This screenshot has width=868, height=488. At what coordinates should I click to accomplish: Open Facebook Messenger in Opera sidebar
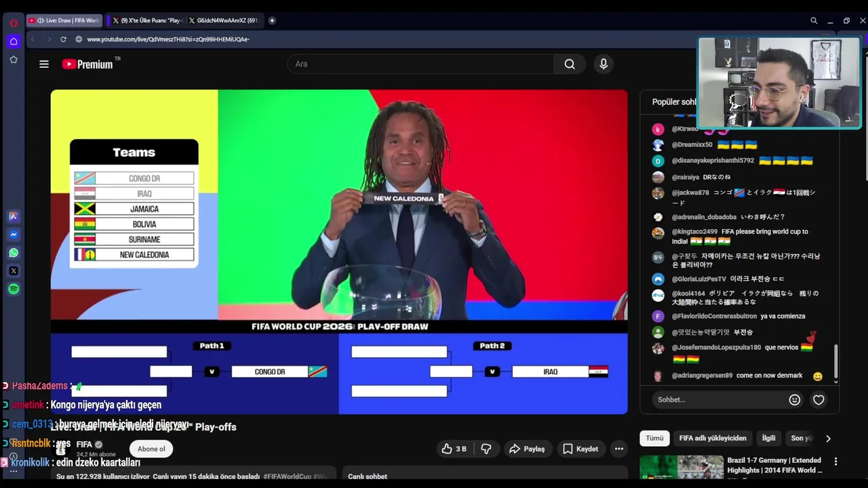click(x=13, y=235)
